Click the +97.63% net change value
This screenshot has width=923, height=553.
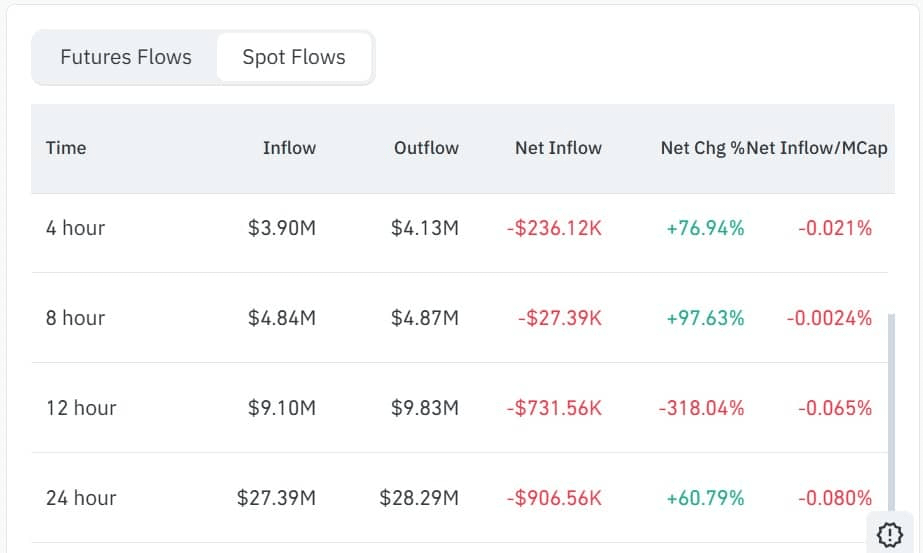[x=705, y=318]
